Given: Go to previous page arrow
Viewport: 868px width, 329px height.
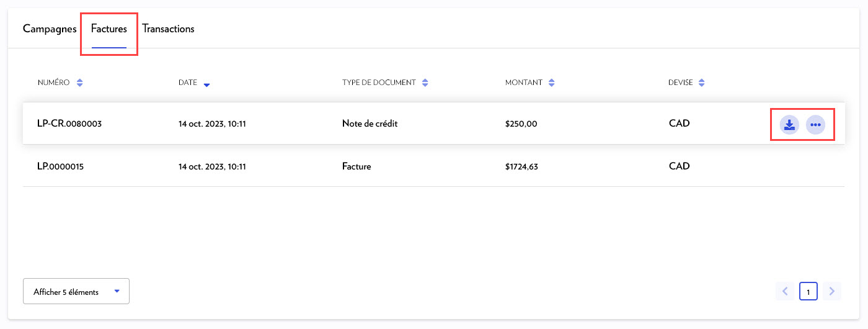Looking at the screenshot, I should pos(785,291).
